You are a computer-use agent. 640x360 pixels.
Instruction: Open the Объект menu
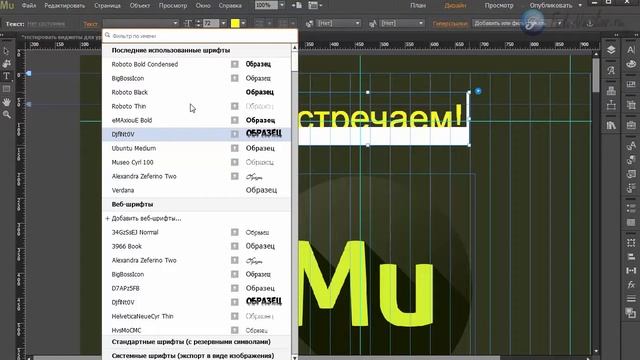pyautogui.click(x=140, y=6)
